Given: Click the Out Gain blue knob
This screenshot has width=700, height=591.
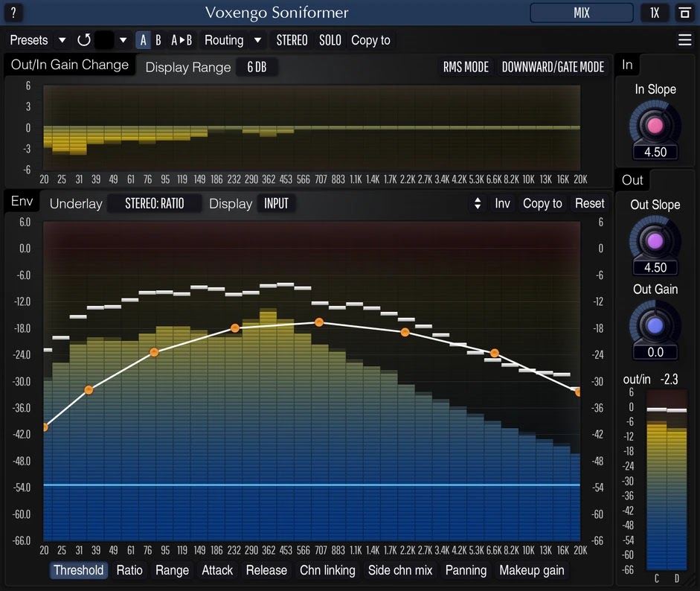Looking at the screenshot, I should tap(655, 326).
